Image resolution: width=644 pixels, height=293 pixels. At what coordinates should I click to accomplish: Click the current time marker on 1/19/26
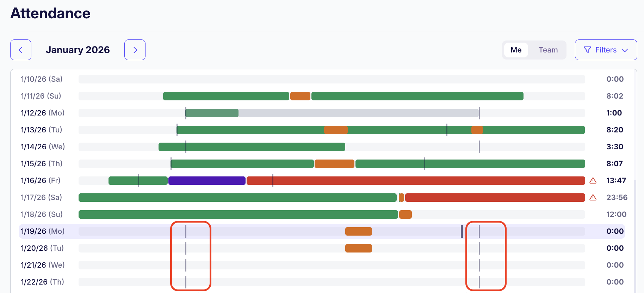click(x=462, y=231)
